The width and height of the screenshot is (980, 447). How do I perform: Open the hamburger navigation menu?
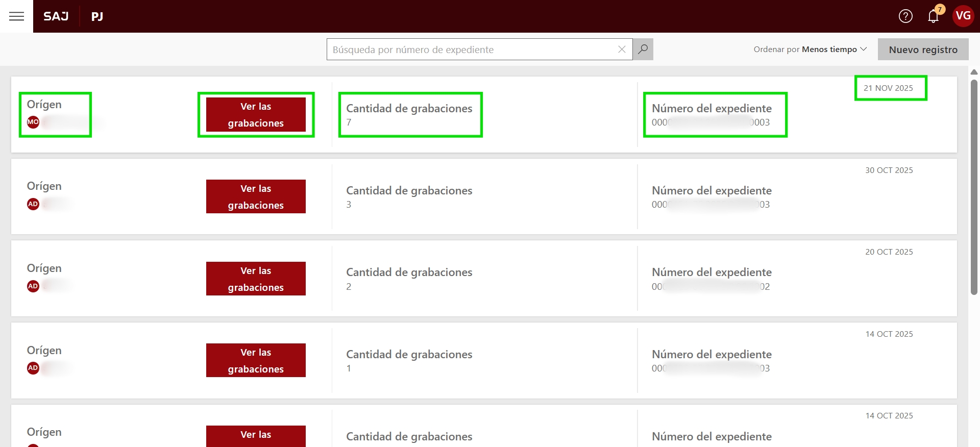16,16
